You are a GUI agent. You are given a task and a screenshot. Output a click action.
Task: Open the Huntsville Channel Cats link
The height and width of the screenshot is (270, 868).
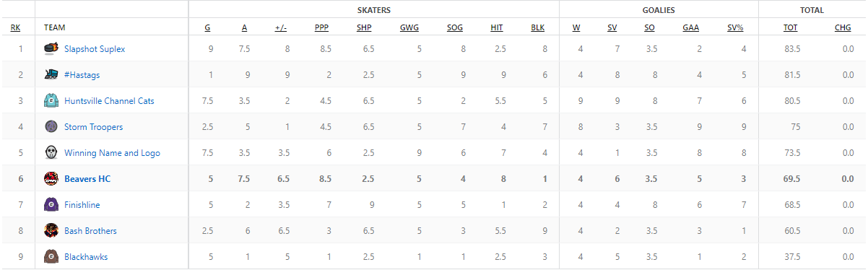pyautogui.click(x=109, y=101)
